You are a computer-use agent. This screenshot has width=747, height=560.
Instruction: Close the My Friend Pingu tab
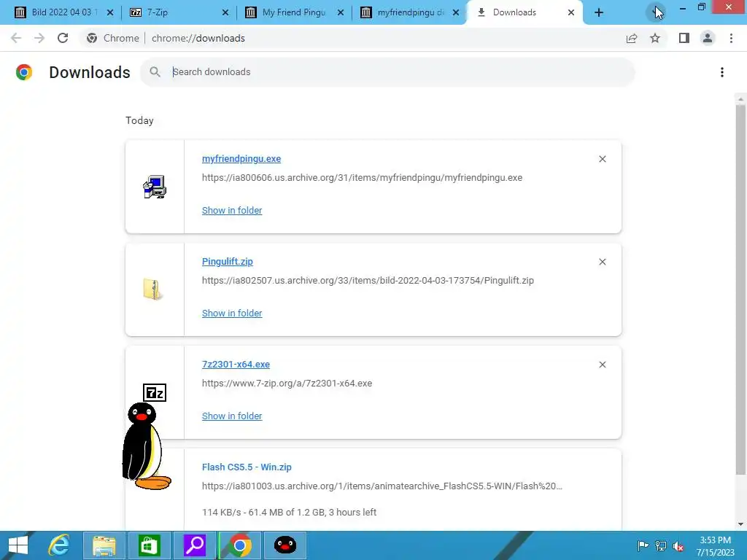[341, 13]
